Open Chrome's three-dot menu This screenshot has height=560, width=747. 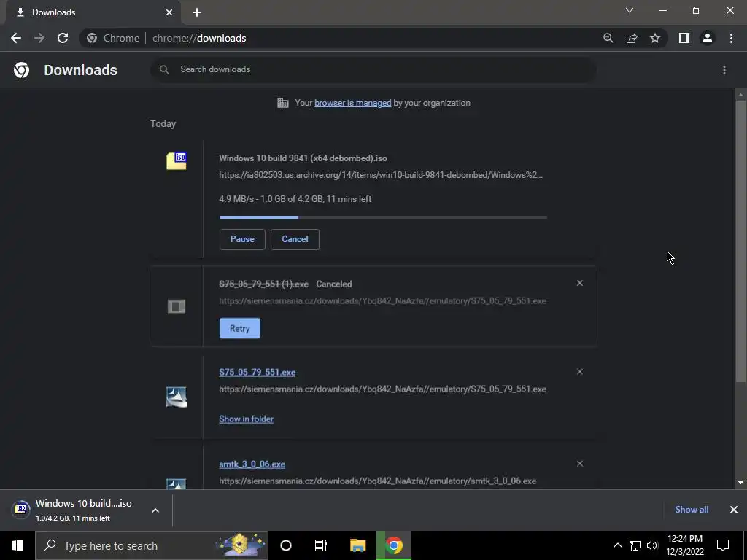[x=731, y=38]
